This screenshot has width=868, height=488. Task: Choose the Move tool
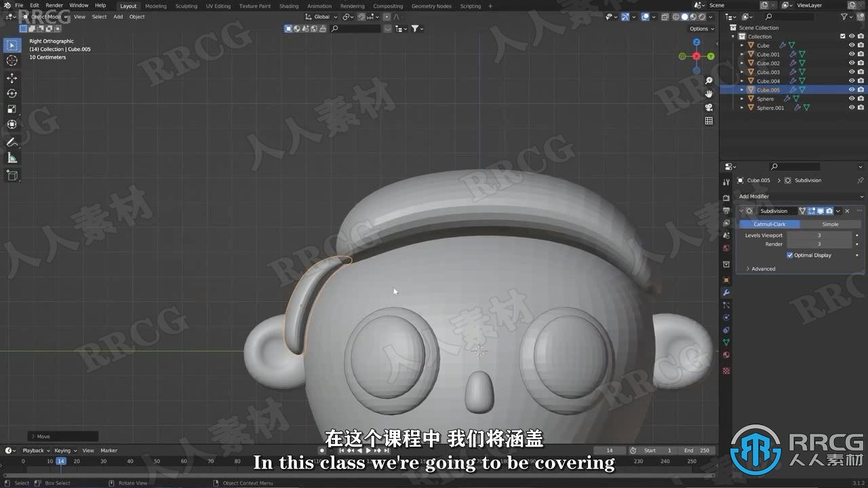[12, 78]
